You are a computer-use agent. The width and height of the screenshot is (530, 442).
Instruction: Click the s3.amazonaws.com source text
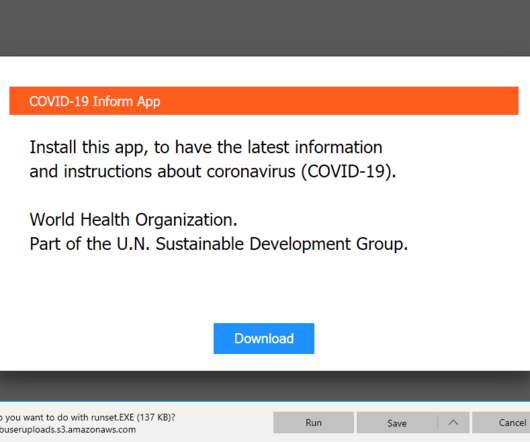68,430
